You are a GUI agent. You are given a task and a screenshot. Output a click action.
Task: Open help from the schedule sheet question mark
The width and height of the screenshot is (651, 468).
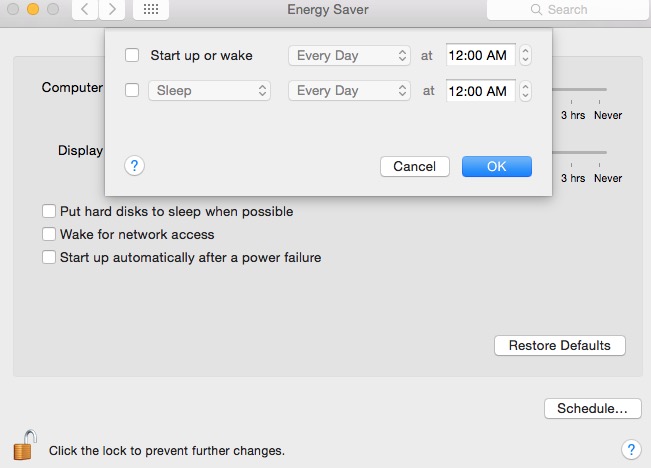point(135,166)
